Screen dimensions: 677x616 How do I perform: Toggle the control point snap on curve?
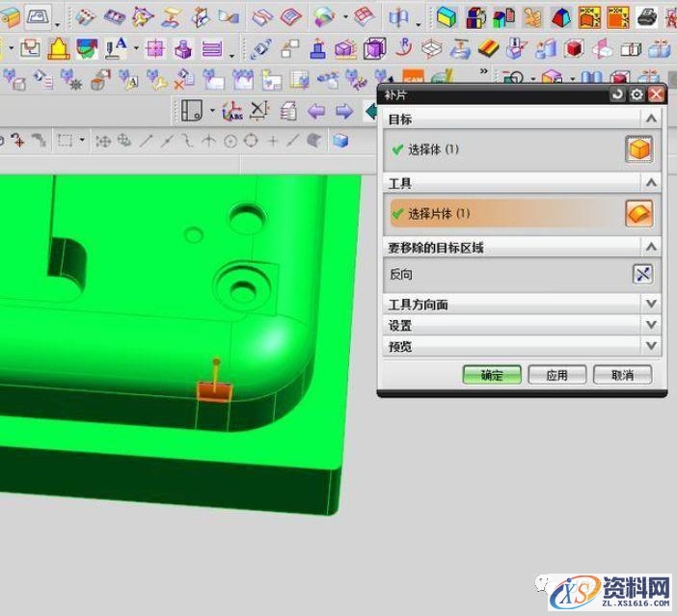(187, 141)
